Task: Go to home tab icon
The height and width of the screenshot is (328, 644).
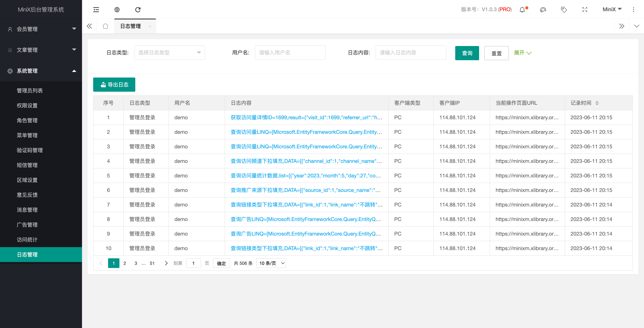Action: pos(105,26)
